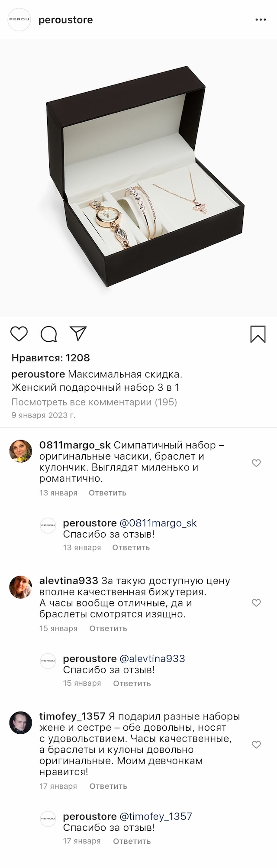The width and height of the screenshot is (277, 868).
Task: Open the alevtina933 profile avatar
Action: click(x=21, y=587)
